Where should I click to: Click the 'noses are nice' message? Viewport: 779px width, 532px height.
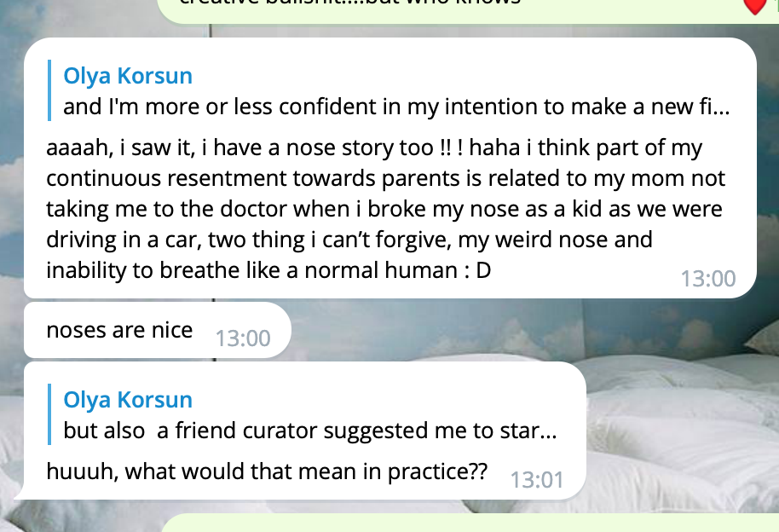click(119, 330)
